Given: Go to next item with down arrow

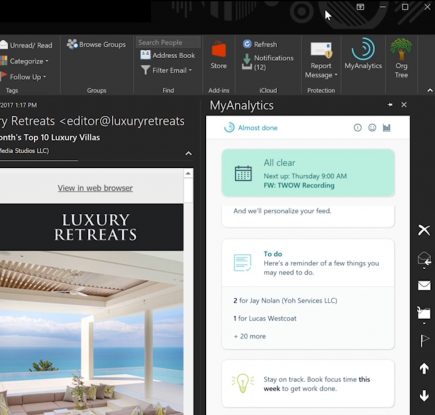Looking at the screenshot, I should (x=424, y=396).
